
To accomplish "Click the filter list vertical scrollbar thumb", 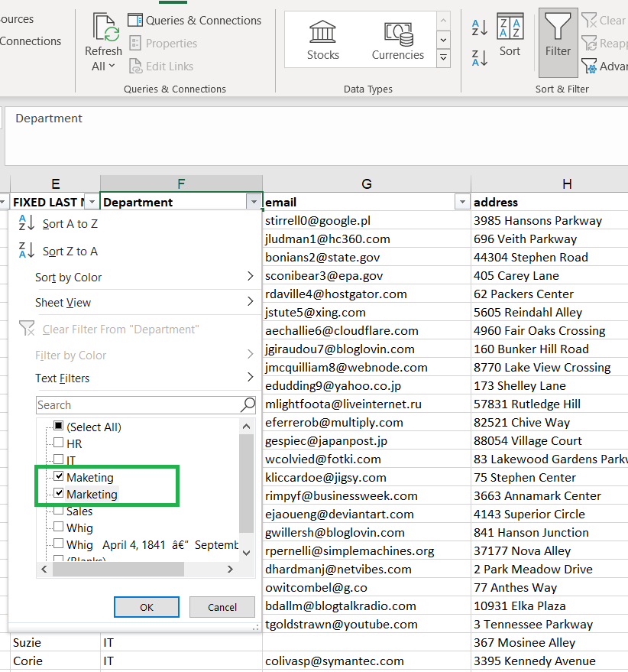I will (x=246, y=483).
